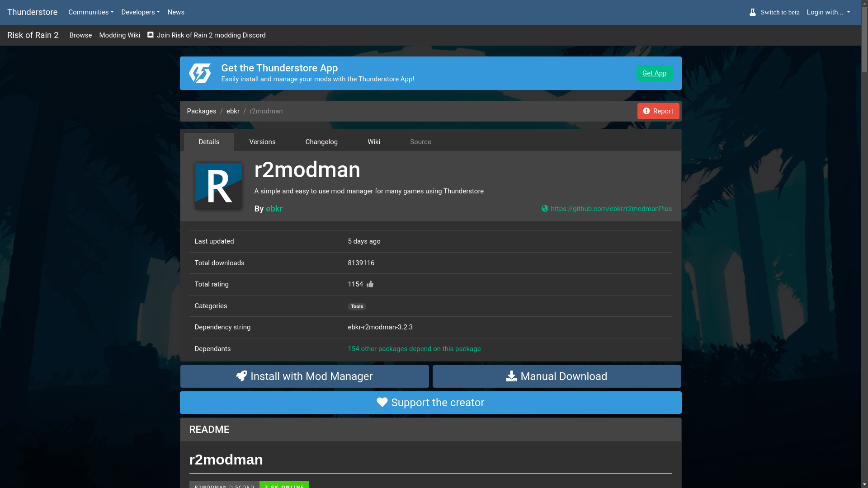
Task: Open author ebkr profile link
Action: [274, 209]
